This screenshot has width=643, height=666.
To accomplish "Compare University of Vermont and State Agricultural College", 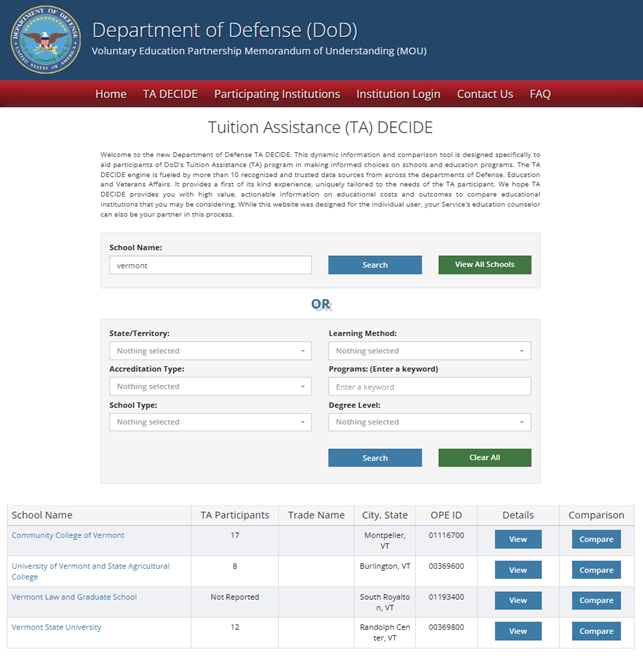I will tap(596, 570).
